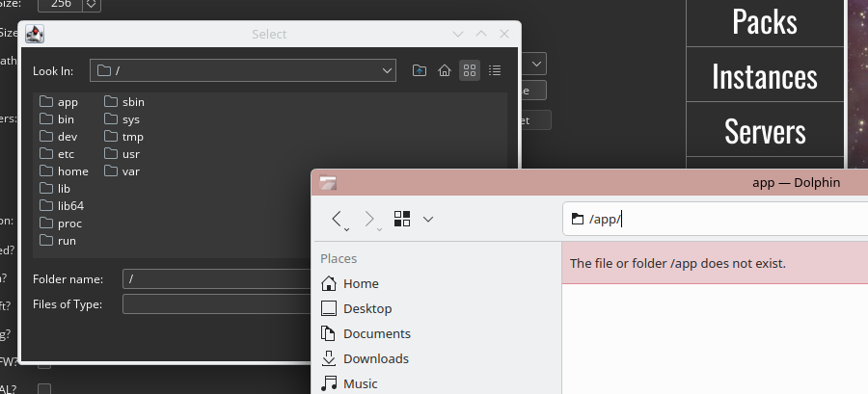The image size is (868, 394).
Task: Click the Folder name input field
Action: [x=217, y=279]
